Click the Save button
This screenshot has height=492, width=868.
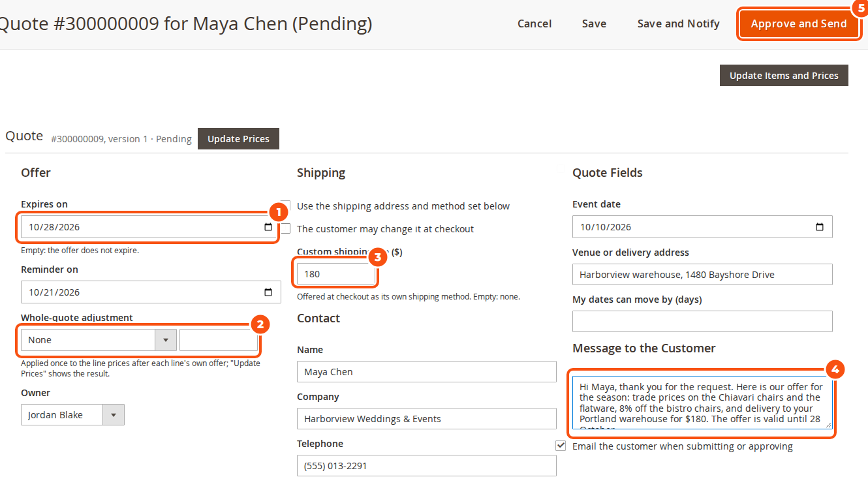[594, 23]
